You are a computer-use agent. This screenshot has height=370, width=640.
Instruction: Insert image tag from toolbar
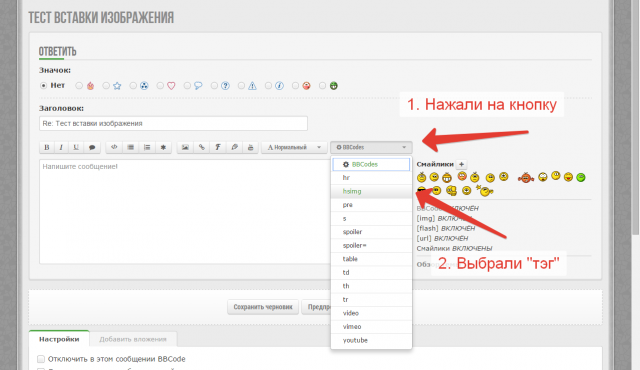click(x=185, y=147)
